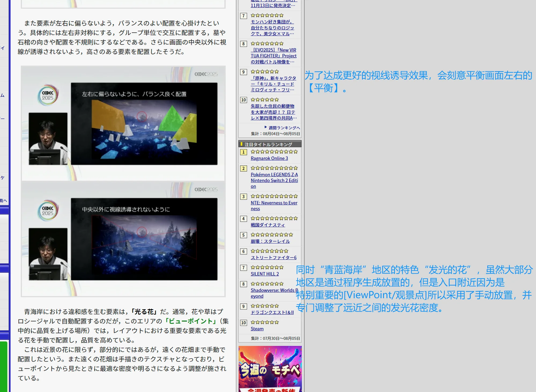Click the arrow icon before 週間ランキングへ

[266, 127]
